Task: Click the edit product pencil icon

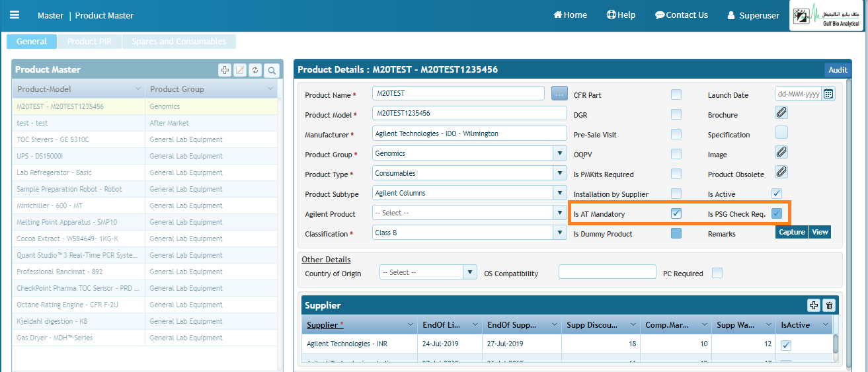Action: point(241,70)
